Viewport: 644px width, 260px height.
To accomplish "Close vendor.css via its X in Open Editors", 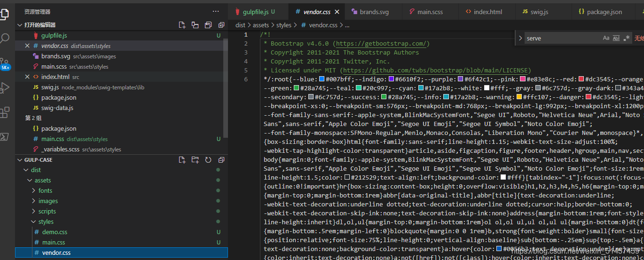I will (x=27, y=46).
